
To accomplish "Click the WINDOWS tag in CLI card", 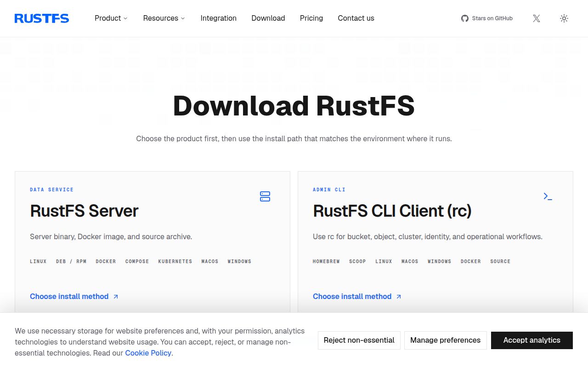I will coord(440,261).
